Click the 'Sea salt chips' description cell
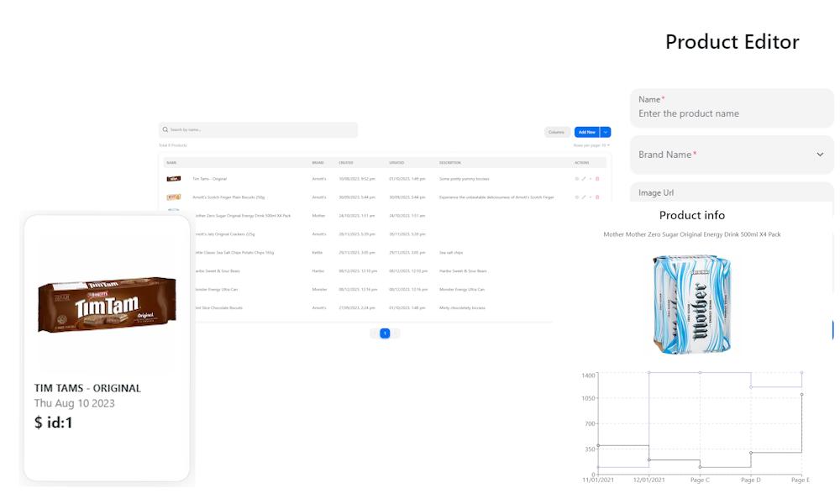This screenshot has width=840, height=504. point(451,253)
